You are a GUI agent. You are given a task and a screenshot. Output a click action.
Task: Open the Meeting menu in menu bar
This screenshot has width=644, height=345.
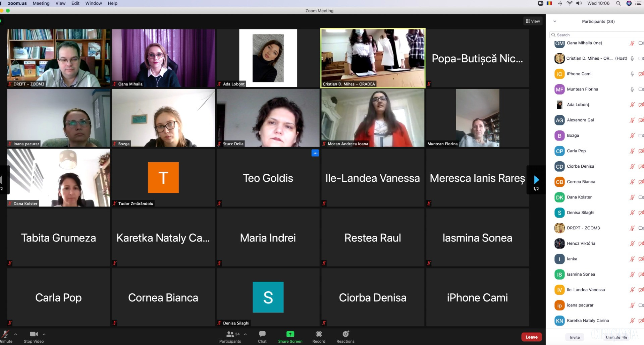(x=41, y=3)
